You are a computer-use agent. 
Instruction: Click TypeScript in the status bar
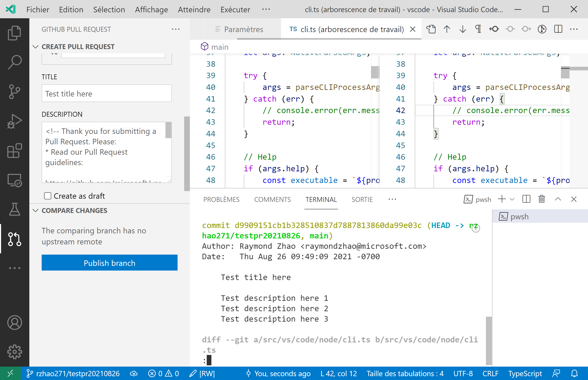(525, 373)
